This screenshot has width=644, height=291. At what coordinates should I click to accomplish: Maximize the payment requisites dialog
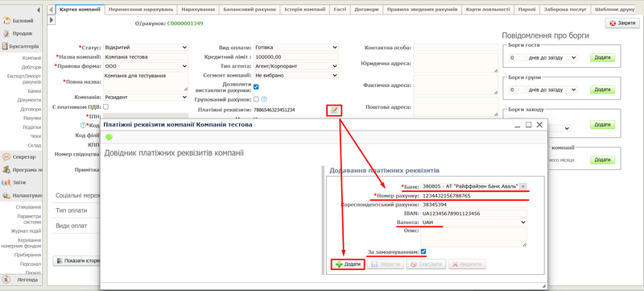(529, 124)
